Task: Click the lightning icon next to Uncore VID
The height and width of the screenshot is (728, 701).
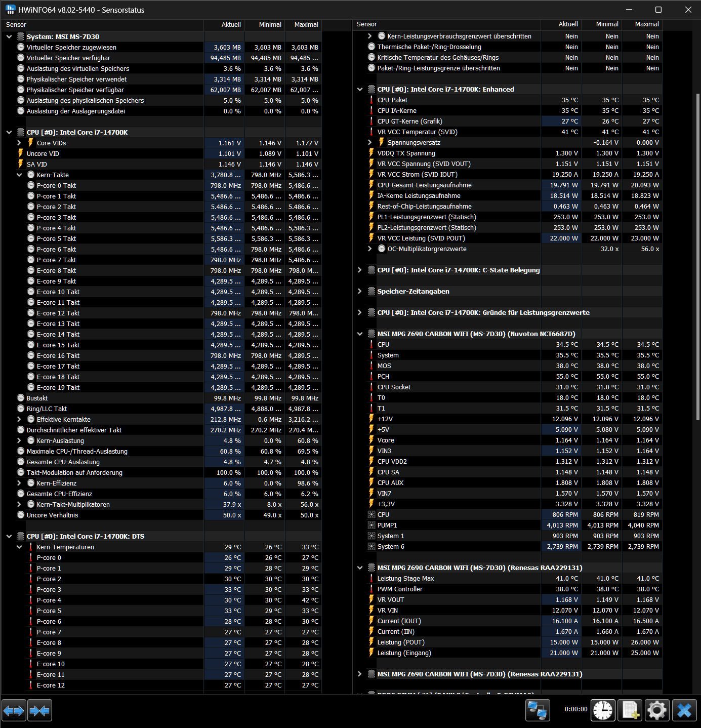Action: coord(21,153)
